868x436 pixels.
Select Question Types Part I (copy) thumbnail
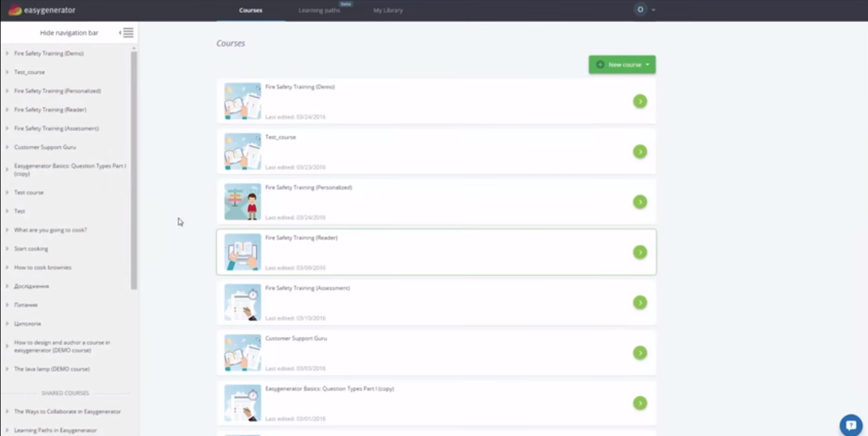(x=243, y=403)
